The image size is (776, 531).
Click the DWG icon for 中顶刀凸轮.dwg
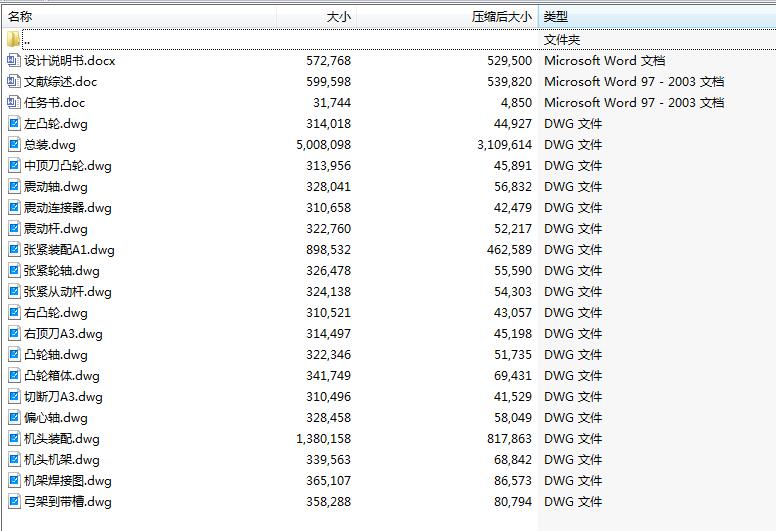click(14, 165)
